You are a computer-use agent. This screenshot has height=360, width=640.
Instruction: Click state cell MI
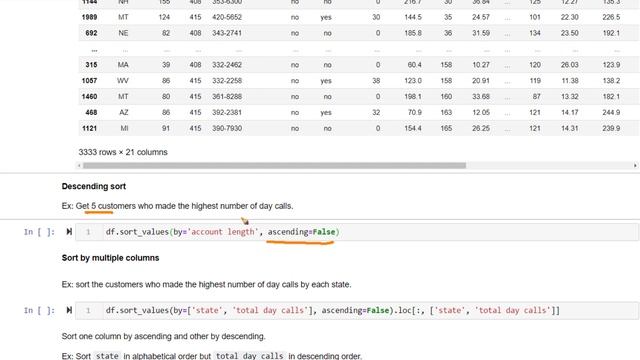(x=124, y=128)
